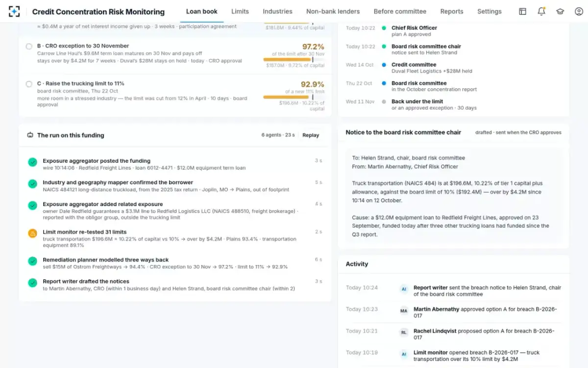This screenshot has width=588, height=368.
Task: Click the orange warning icon for 'Limit monitor re-tested 31 limits'
Action: pos(32,234)
